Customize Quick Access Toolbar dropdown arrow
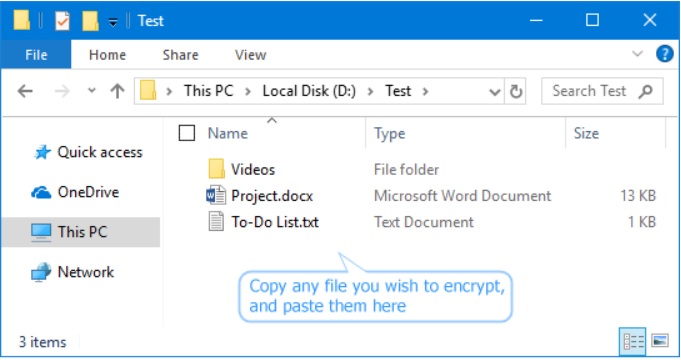The height and width of the screenshot is (360, 681). pos(113,22)
